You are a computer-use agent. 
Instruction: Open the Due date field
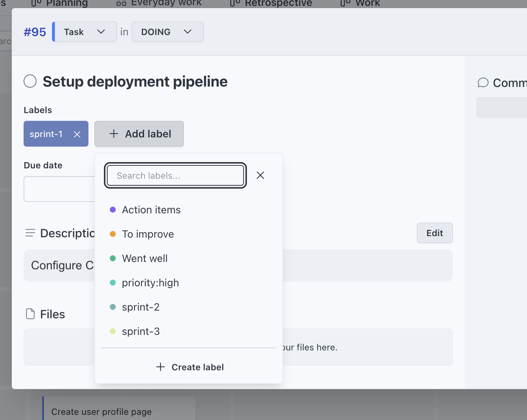pos(59,189)
